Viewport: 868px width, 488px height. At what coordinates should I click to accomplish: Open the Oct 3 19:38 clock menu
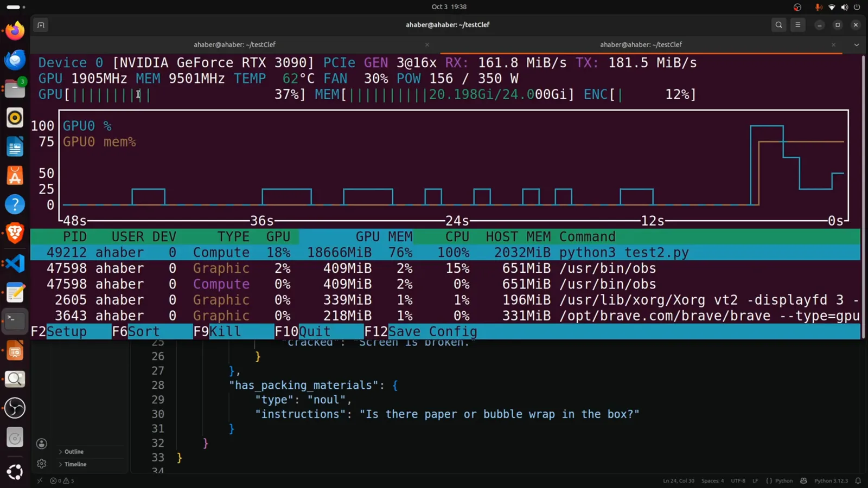pos(449,7)
